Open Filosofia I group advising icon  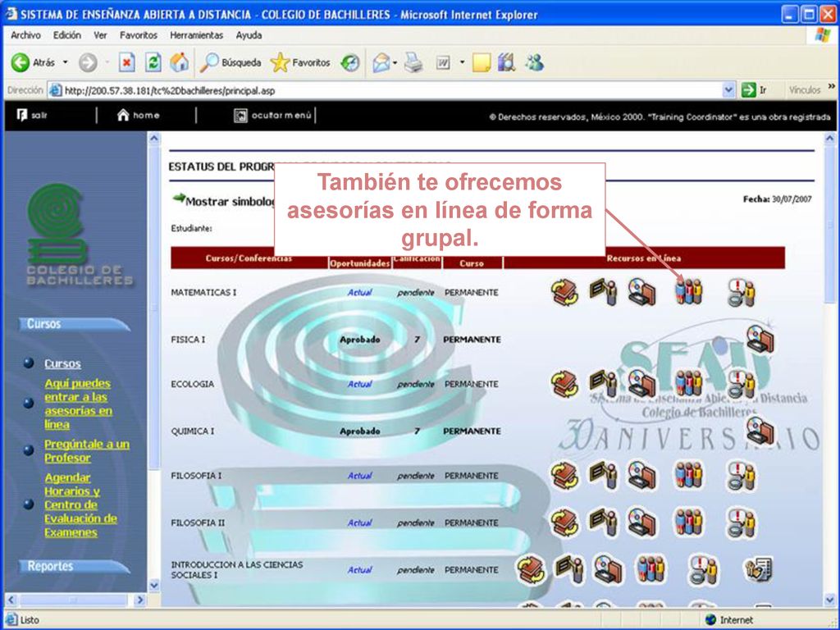click(688, 475)
